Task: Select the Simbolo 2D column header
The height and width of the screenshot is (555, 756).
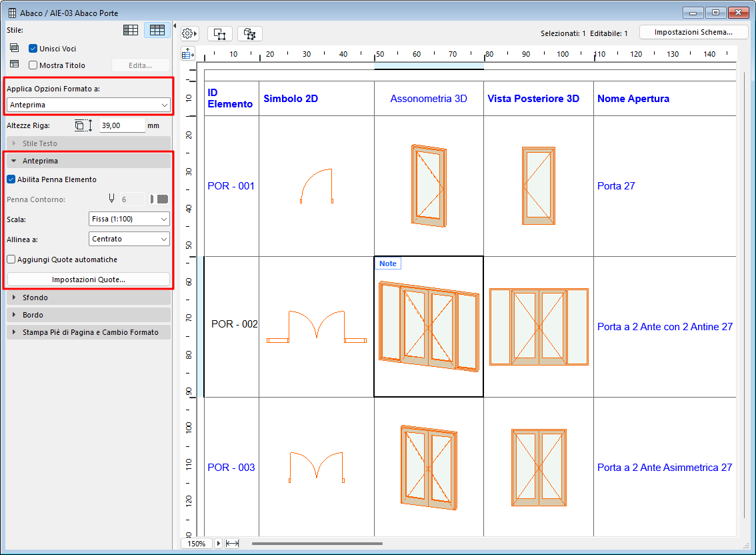Action: pyautogui.click(x=291, y=99)
